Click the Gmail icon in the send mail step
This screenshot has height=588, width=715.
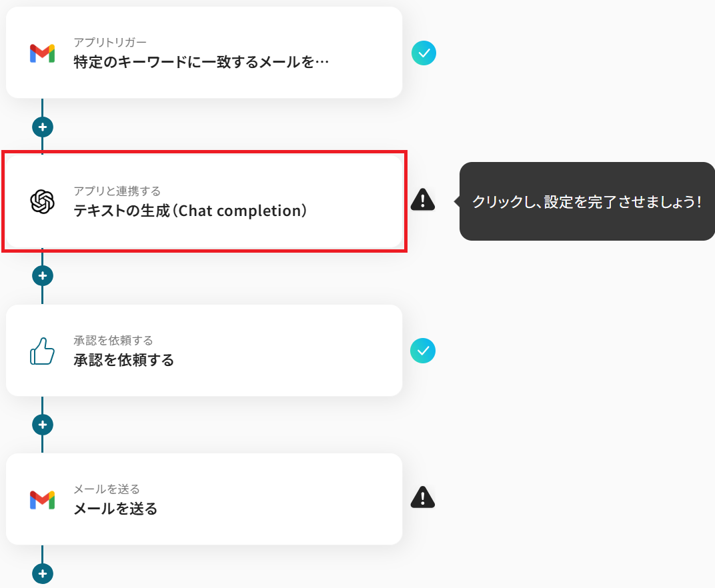coord(42,499)
